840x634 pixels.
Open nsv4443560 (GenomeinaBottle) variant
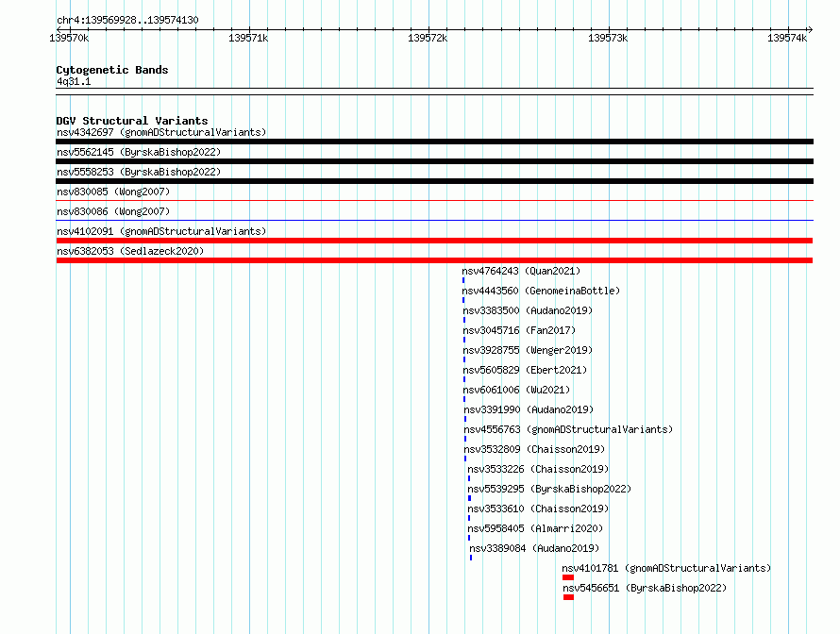pyautogui.click(x=541, y=291)
